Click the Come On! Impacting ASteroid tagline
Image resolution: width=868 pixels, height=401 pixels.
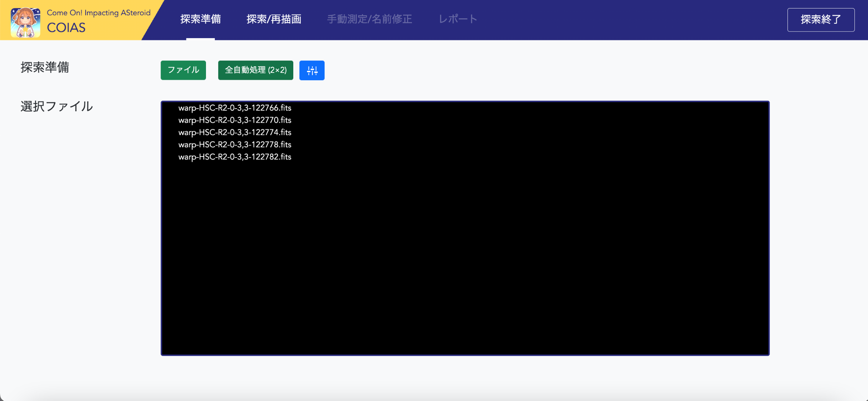coord(98,13)
